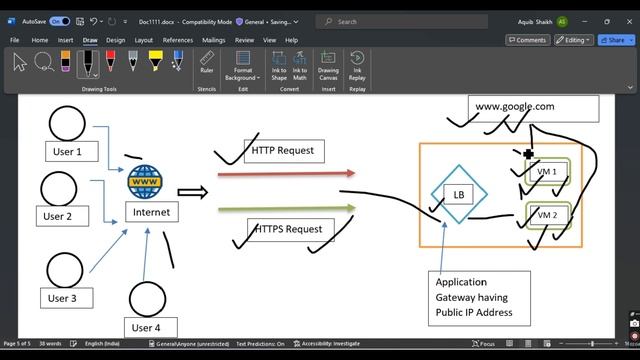Pick the Eraser tool
640x360 pixels.
coord(65,61)
